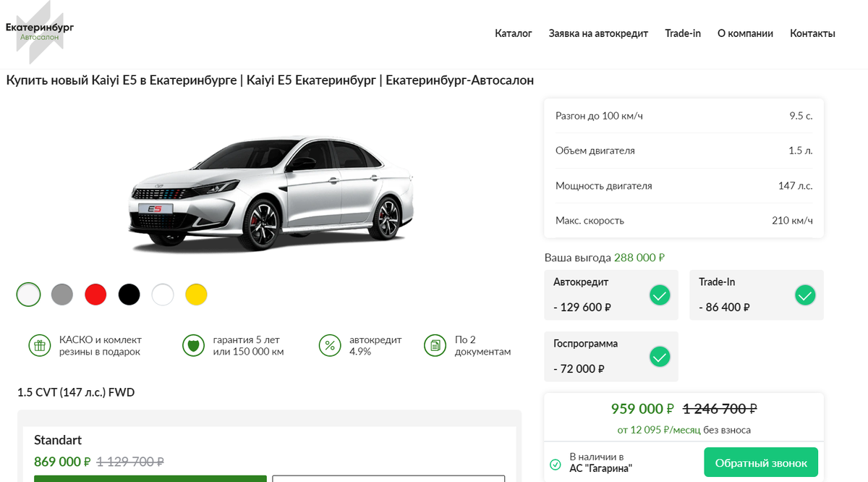Click the Госпрограмма discount card label
868x482 pixels.
click(585, 344)
